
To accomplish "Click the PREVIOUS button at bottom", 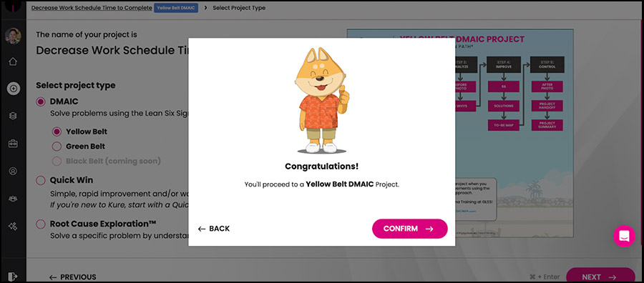I will click(73, 277).
